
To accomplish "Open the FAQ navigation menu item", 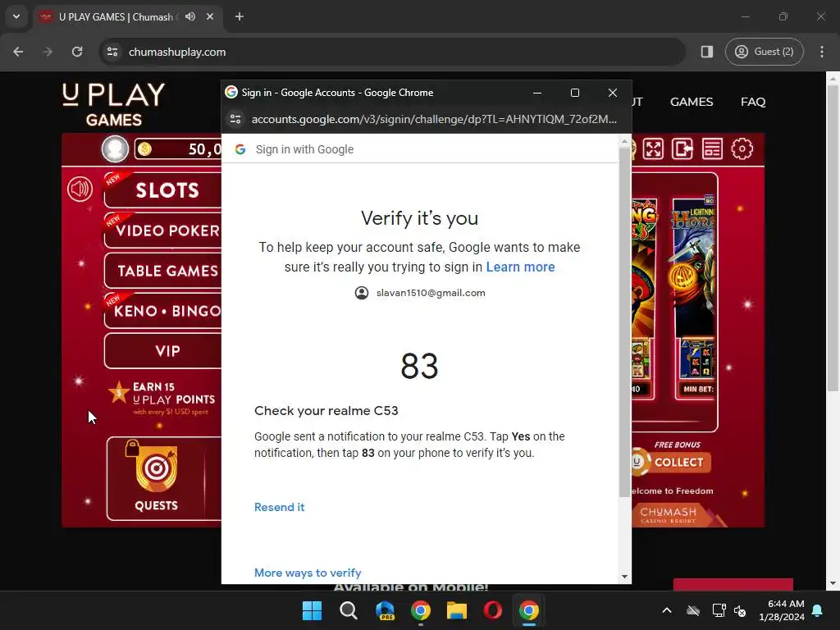I will (x=753, y=102).
